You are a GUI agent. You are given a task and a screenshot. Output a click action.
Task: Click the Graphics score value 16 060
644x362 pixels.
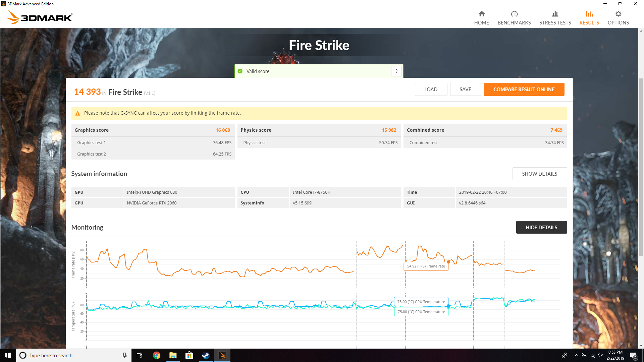point(223,130)
